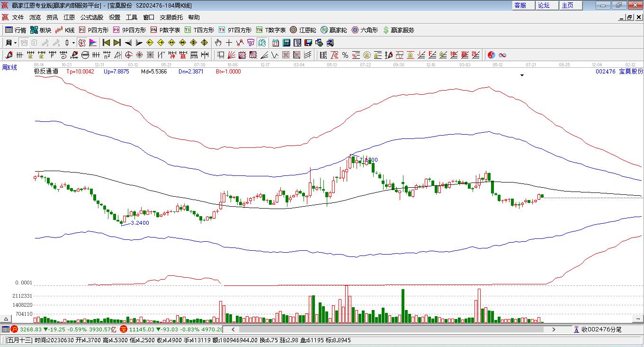Expand the up arrow below volume axis

point(7,319)
